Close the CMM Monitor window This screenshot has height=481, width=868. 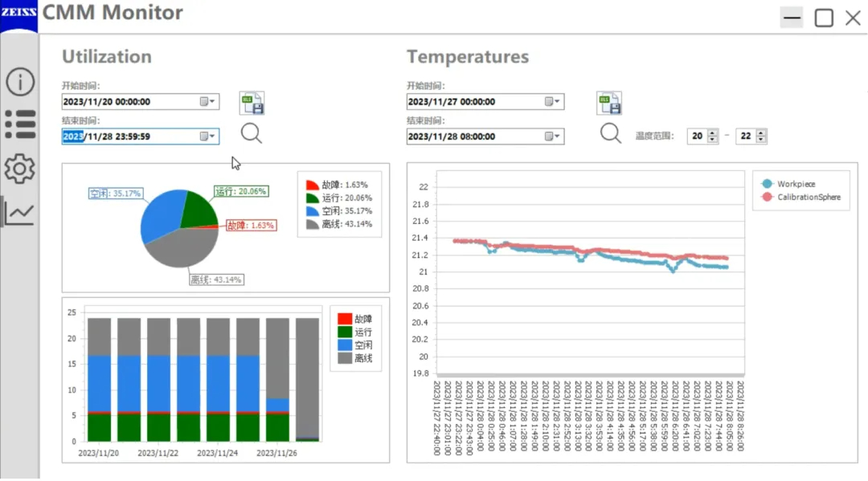[853, 18]
